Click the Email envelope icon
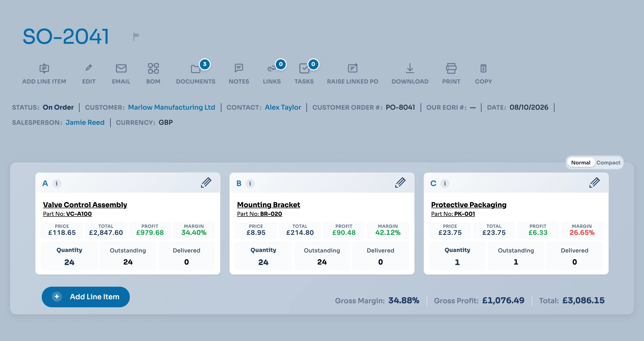644x341 pixels. [x=121, y=68]
